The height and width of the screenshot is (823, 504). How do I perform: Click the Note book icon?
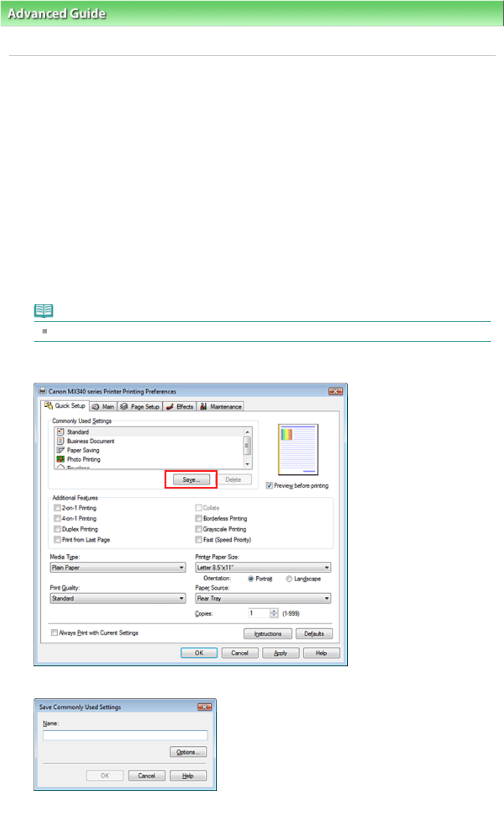pyautogui.click(x=44, y=311)
